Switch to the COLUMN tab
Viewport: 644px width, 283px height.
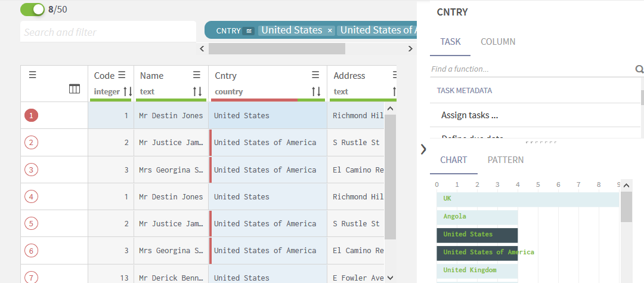(x=498, y=42)
